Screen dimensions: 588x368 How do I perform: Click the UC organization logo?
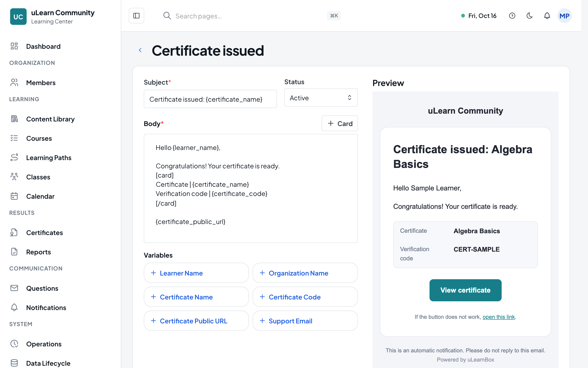[18, 17]
